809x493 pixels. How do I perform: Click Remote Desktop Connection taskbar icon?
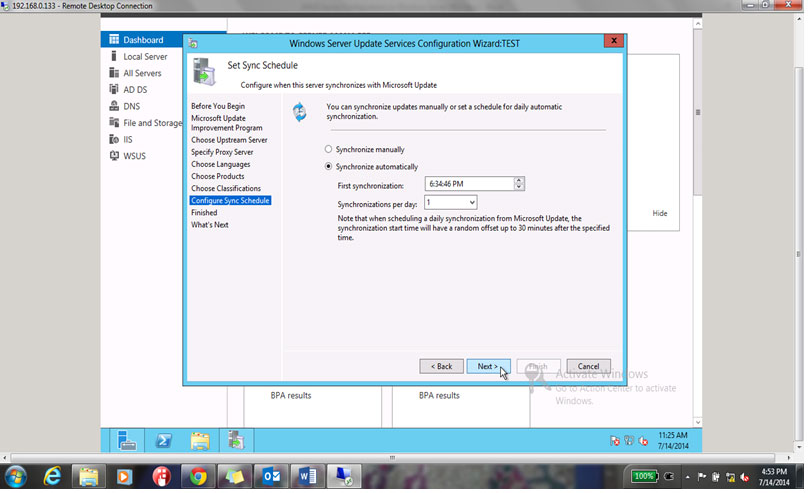(x=344, y=476)
